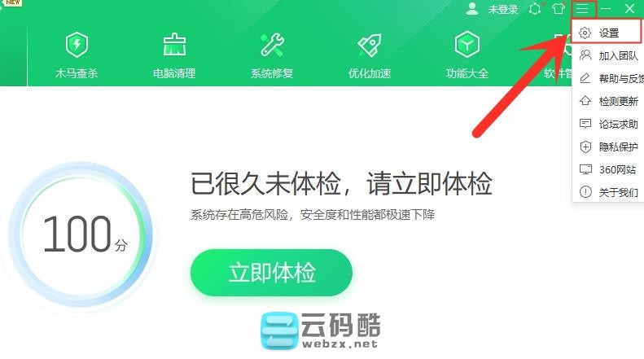644x359 pixels.
Task: Open the skin T-shirt icon
Action: tap(559, 8)
